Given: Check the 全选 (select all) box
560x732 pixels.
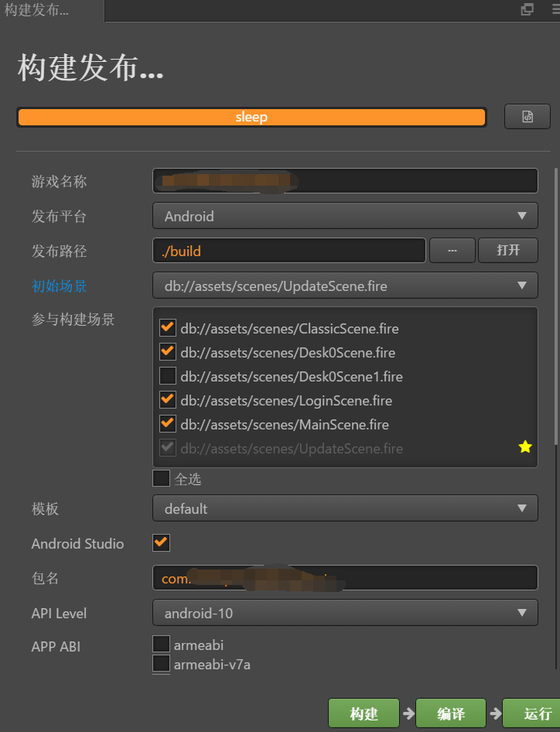Looking at the screenshot, I should [x=161, y=478].
